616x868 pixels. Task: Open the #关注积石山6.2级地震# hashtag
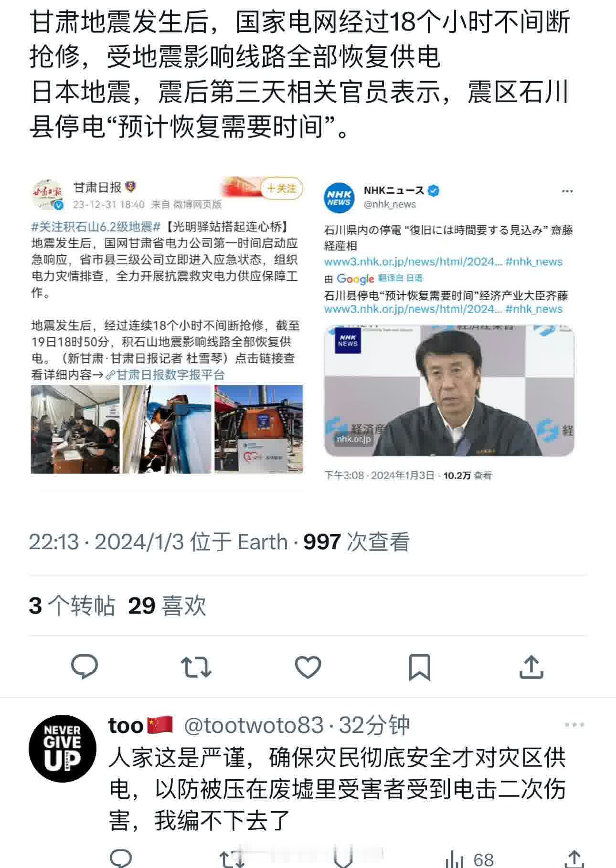(x=96, y=227)
